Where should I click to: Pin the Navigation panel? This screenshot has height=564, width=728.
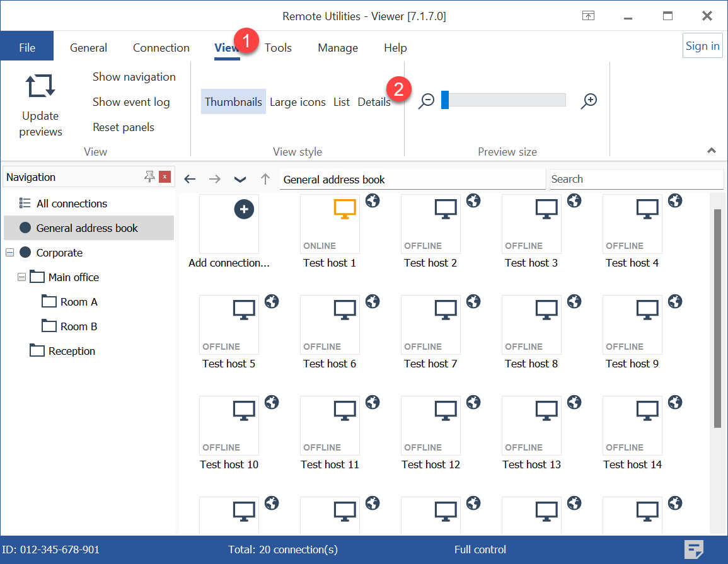[x=149, y=177]
